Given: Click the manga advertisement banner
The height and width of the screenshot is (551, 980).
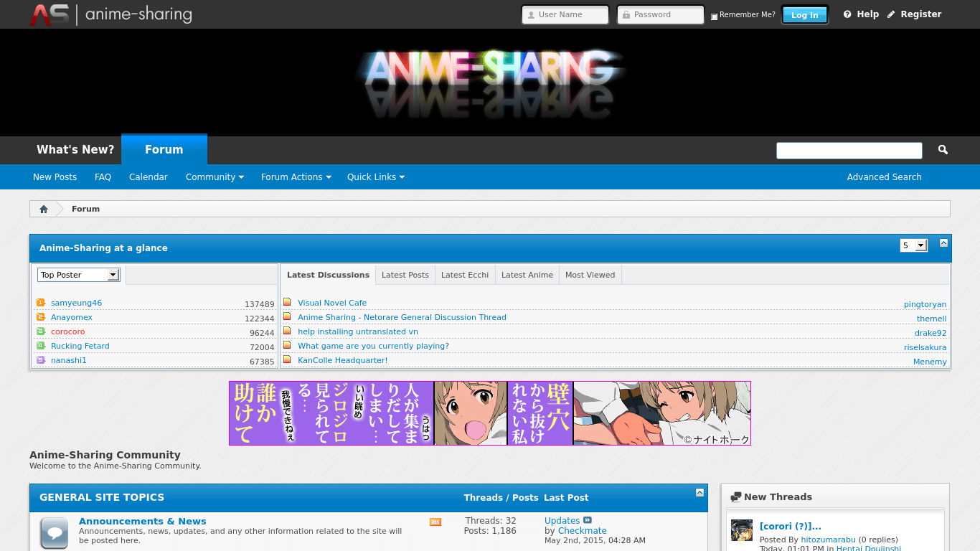Looking at the screenshot, I should tap(490, 413).
